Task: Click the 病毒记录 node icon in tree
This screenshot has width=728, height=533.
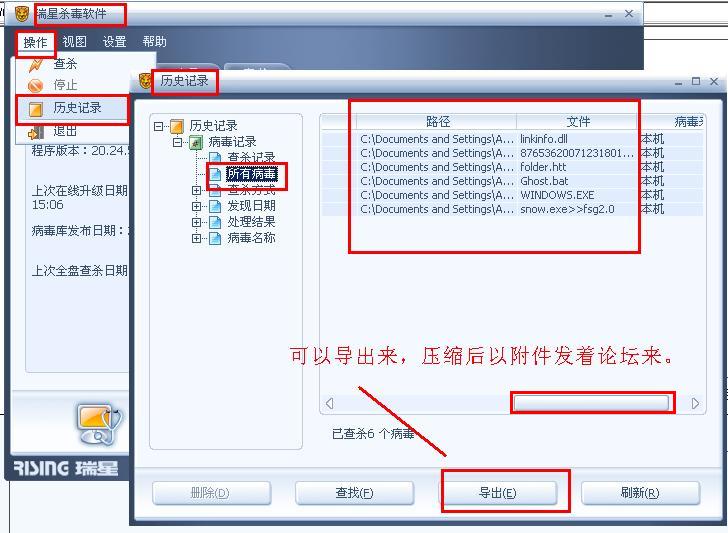Action: pos(196,142)
